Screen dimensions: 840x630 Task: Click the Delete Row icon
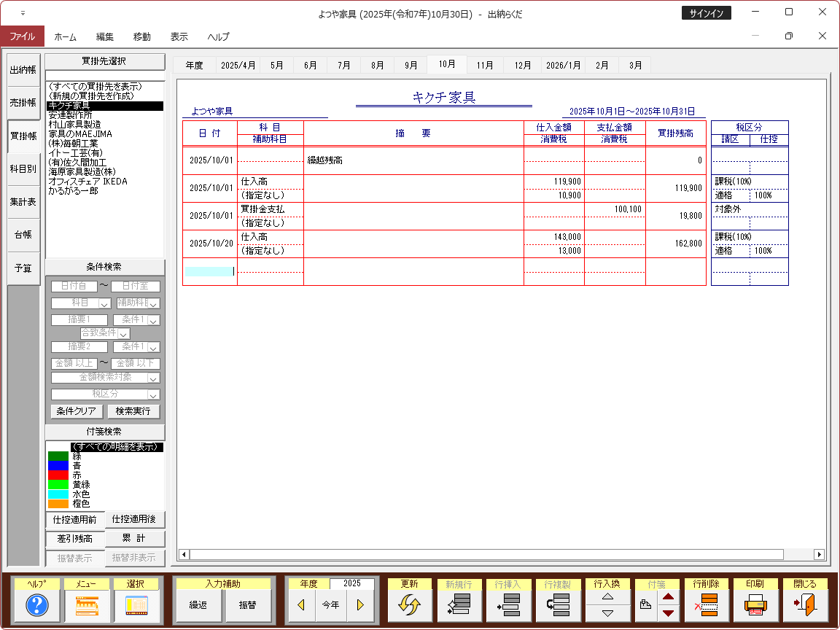click(706, 605)
